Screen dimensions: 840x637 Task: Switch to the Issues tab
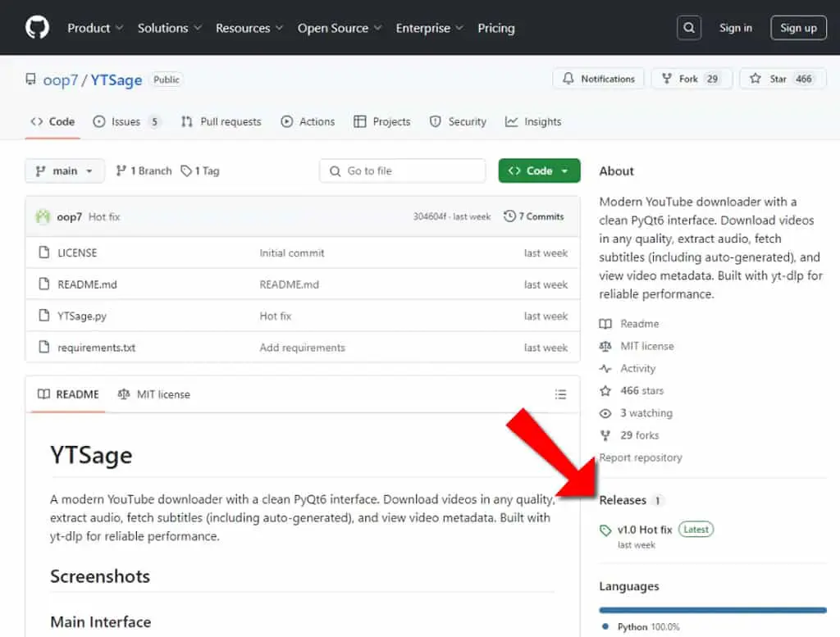(126, 122)
